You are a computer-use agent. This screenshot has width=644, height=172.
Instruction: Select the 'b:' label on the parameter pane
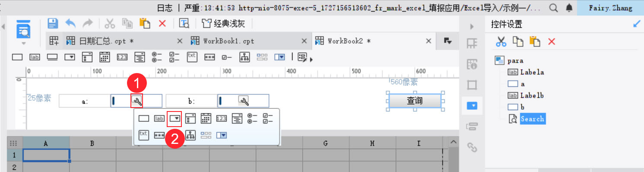191,101
